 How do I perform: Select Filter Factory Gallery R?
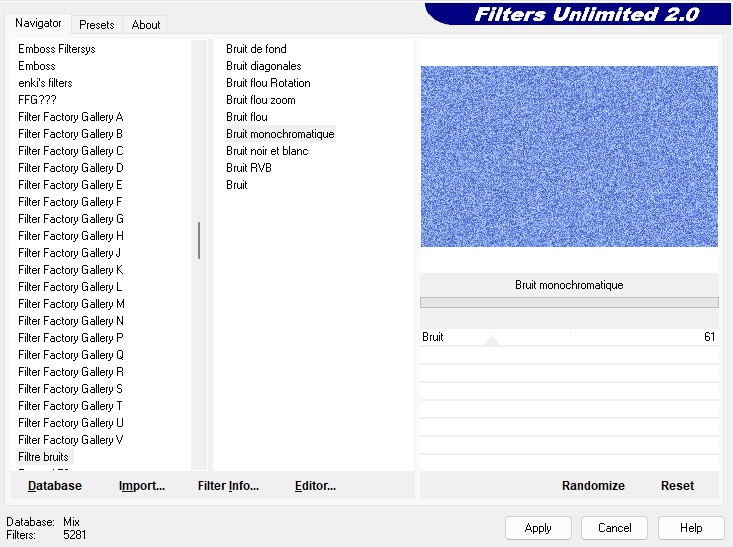71,372
